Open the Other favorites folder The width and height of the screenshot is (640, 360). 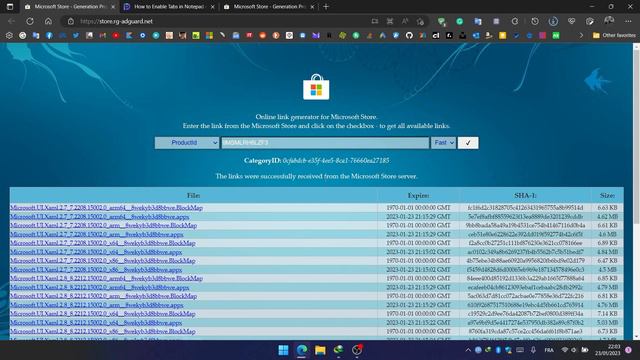pyautogui.click(x=614, y=36)
